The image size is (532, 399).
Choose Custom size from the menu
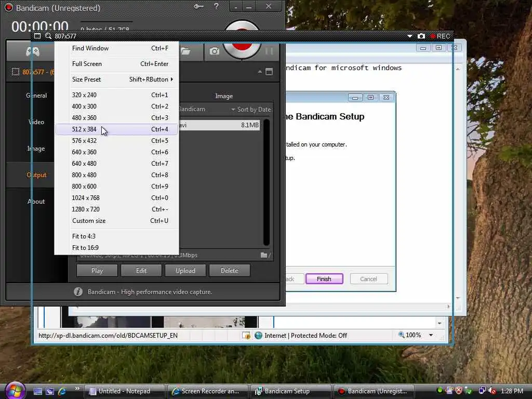pos(117,221)
